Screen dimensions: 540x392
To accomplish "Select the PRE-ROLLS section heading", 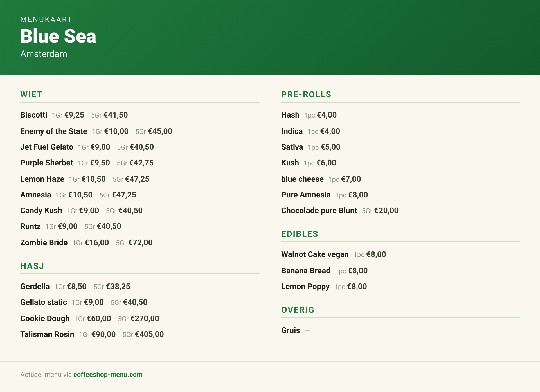I will coord(306,94).
